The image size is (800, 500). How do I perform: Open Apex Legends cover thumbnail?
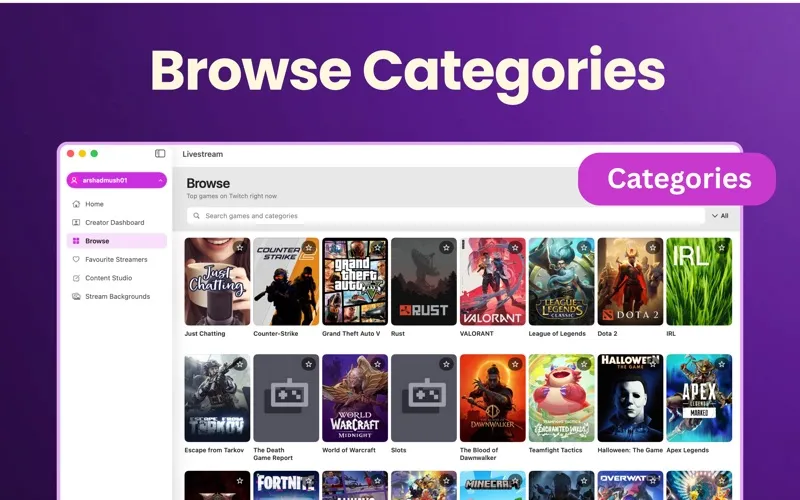point(699,398)
